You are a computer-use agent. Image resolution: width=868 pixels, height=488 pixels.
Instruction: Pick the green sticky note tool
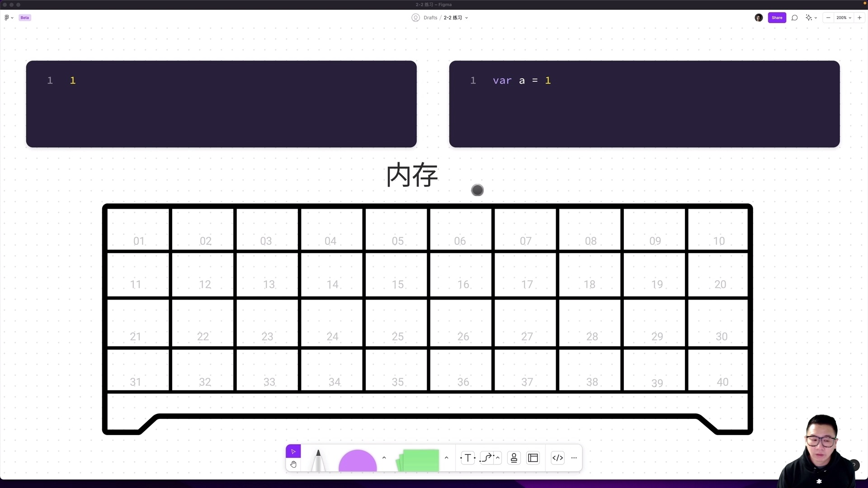417,460
